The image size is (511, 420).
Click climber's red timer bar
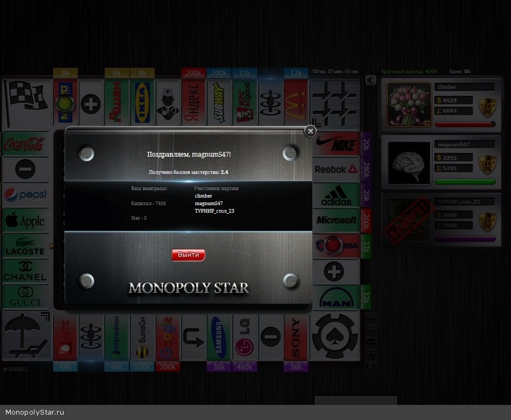465,124
